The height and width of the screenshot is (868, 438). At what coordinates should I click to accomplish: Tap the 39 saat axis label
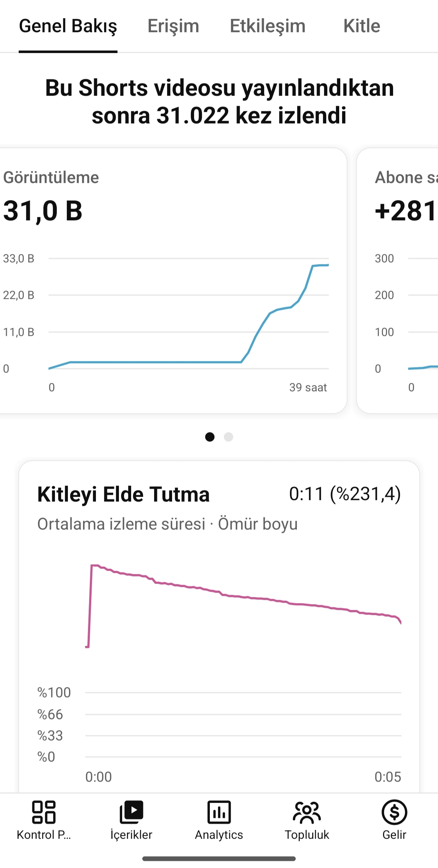pyautogui.click(x=308, y=387)
